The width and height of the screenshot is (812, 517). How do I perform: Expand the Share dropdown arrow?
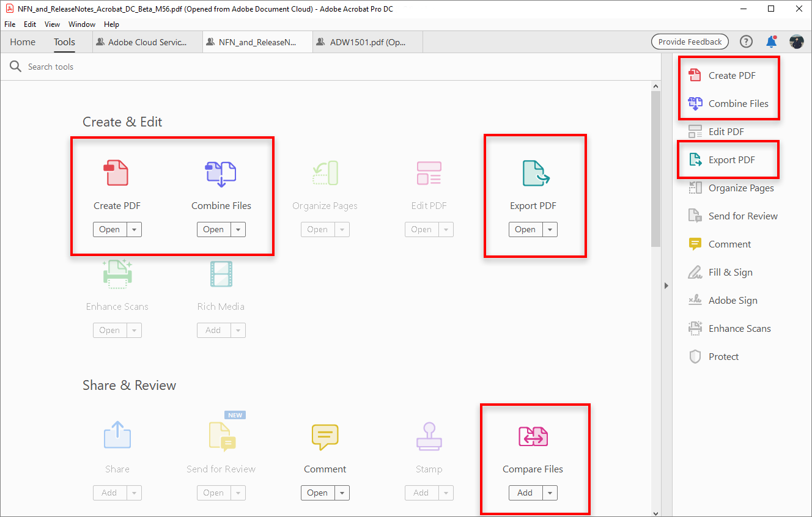click(x=135, y=493)
